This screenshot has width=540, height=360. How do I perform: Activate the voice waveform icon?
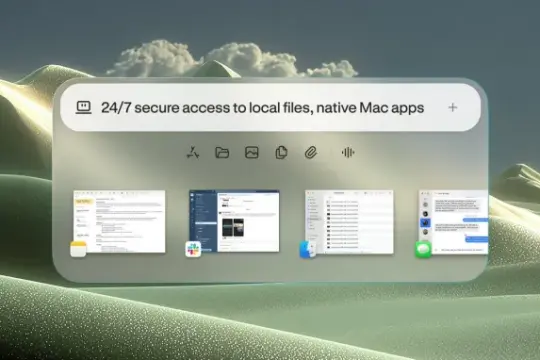pyautogui.click(x=348, y=152)
